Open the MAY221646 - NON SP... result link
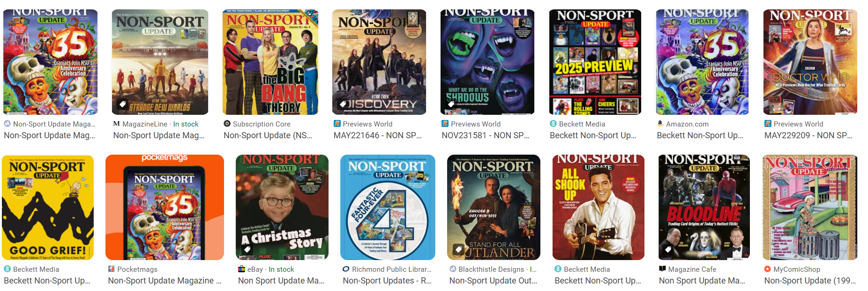Image resolution: width=868 pixels, height=291 pixels. point(378,135)
